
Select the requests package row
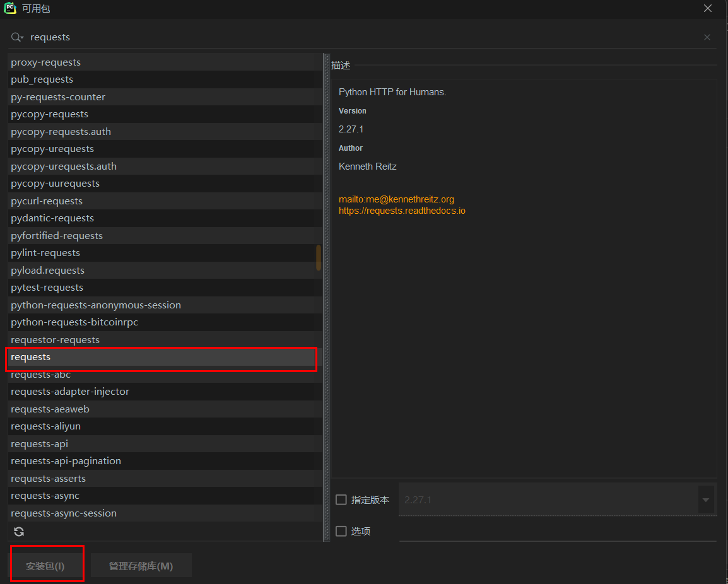[x=165, y=357]
